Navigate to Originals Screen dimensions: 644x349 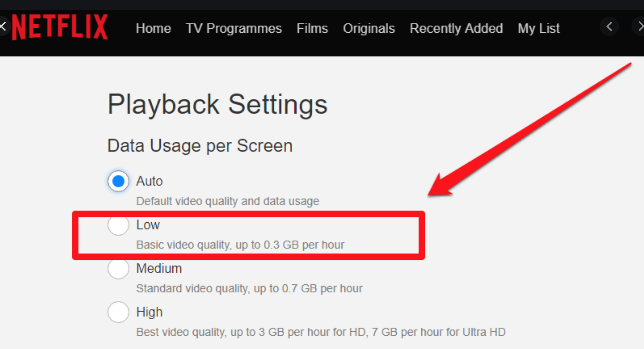coord(369,28)
